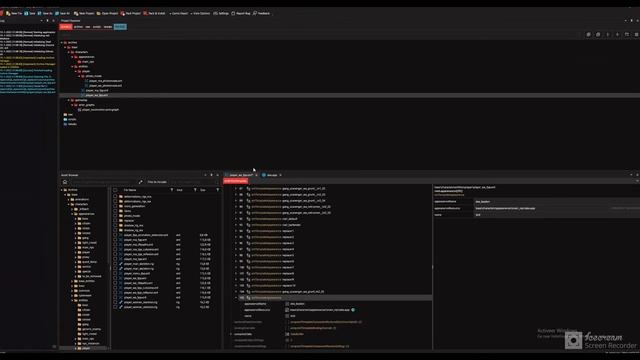Collapse the appearances folder in Asset Browser tree
The width and height of the screenshot is (640, 360).
(x=72, y=214)
